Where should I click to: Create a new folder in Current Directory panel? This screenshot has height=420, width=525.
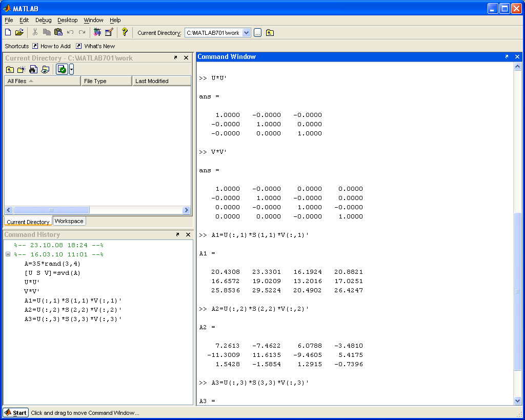[22, 70]
